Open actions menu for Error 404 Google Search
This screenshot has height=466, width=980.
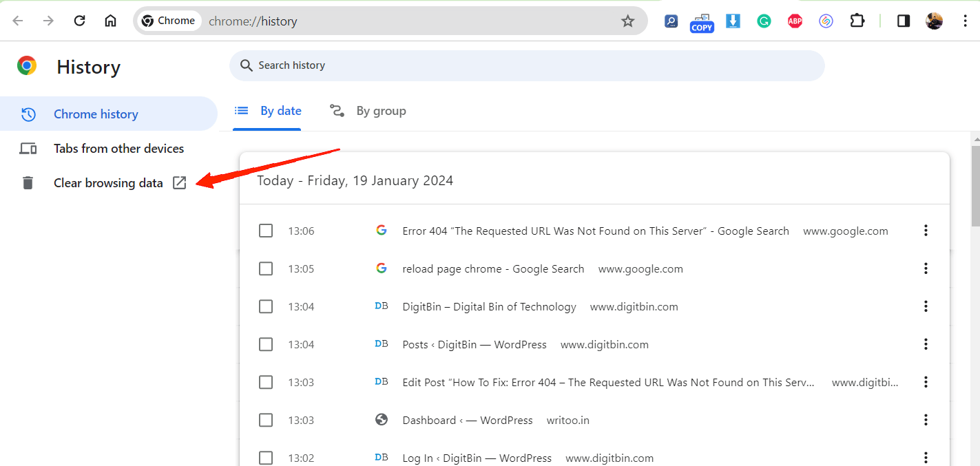[926, 231]
